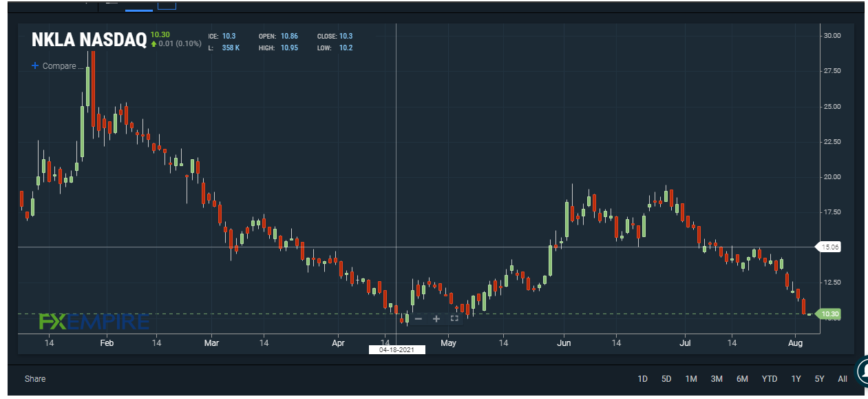The image size is (868, 399).
Task: Click the CLOSE value 10.3
Action: [346, 36]
